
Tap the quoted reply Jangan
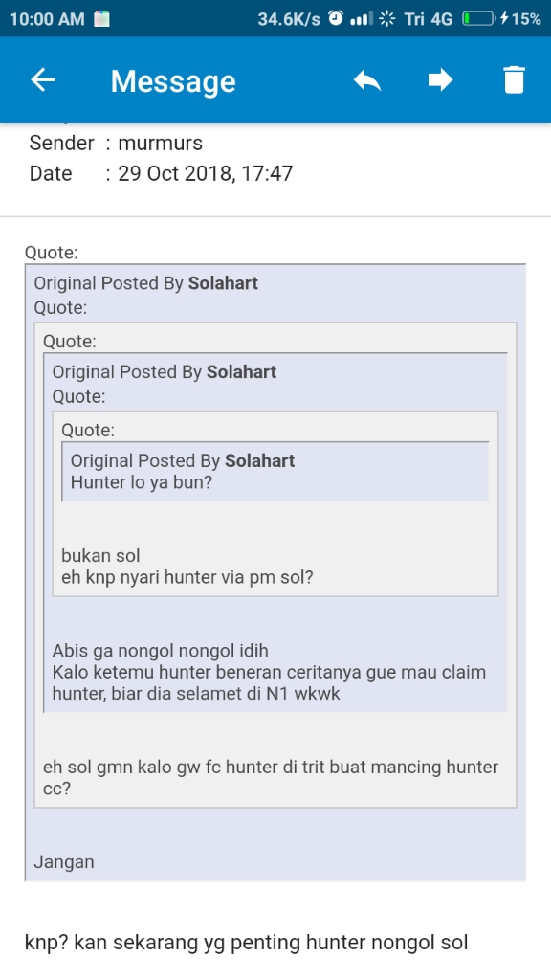tap(63, 862)
